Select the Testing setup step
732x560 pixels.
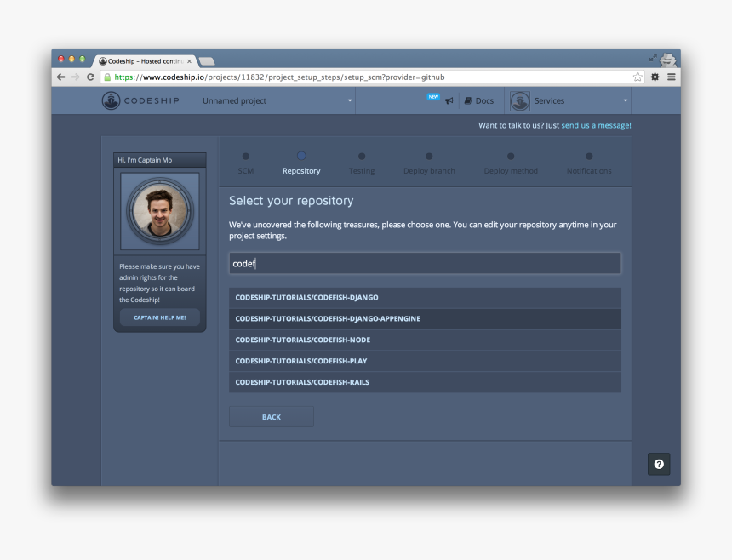362,163
